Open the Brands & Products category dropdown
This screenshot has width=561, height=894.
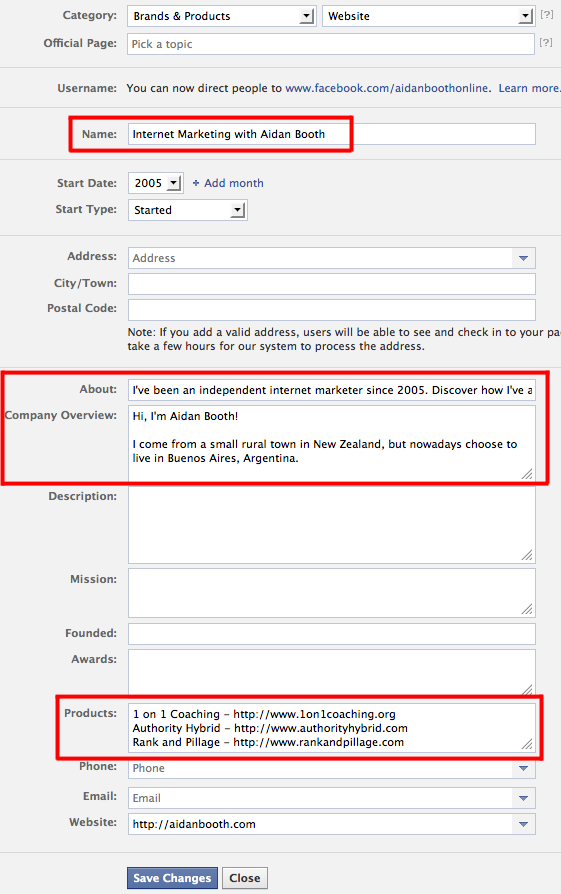[221, 16]
